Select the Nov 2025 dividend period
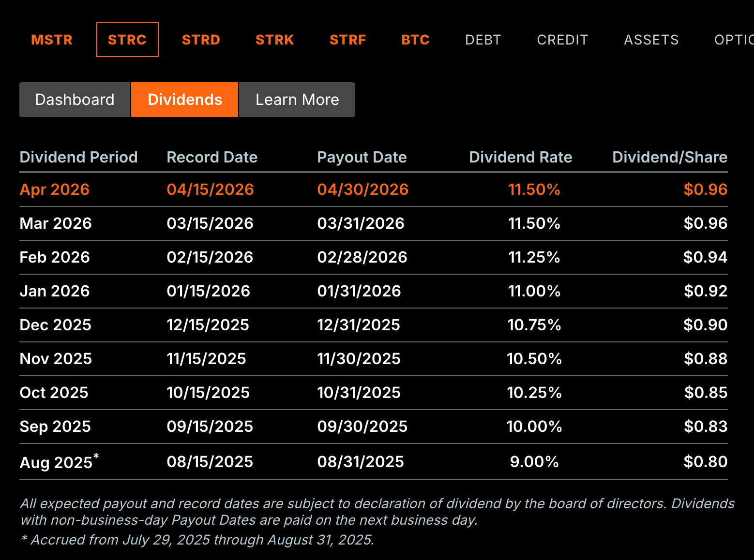This screenshot has width=754, height=560. click(x=56, y=359)
